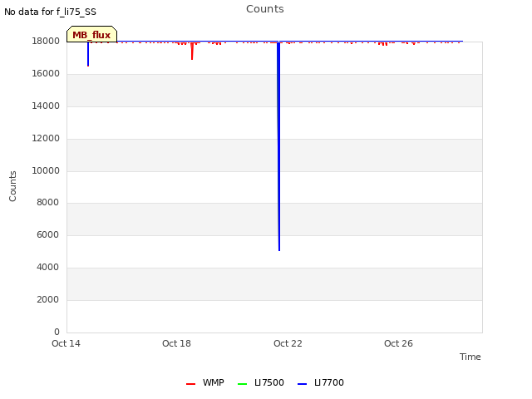Viewport: 532px width, 399px height.
Task: Click the Oct 18 x-axis tick label
Action: pyautogui.click(x=176, y=343)
